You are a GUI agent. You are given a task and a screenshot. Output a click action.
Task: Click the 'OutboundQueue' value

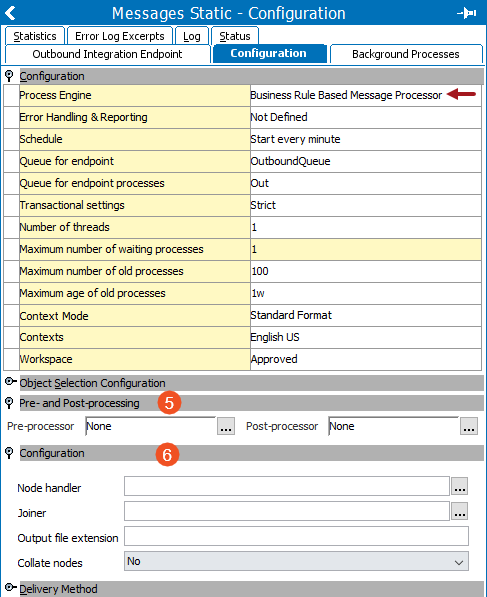pyautogui.click(x=290, y=161)
